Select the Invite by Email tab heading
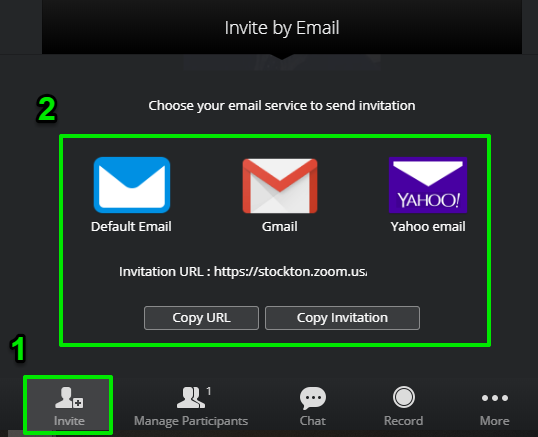 click(282, 28)
